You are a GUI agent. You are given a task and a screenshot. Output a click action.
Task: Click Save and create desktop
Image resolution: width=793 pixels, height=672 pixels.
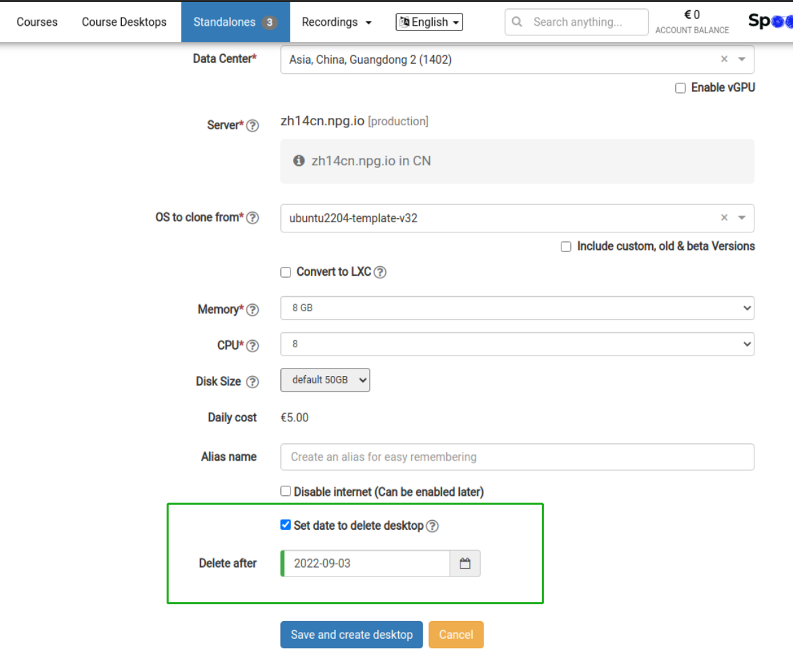coord(351,635)
